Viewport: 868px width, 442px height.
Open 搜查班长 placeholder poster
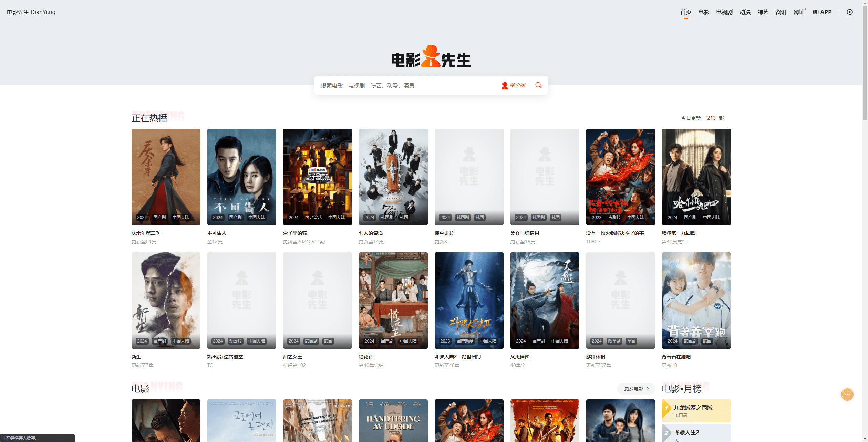point(469,177)
